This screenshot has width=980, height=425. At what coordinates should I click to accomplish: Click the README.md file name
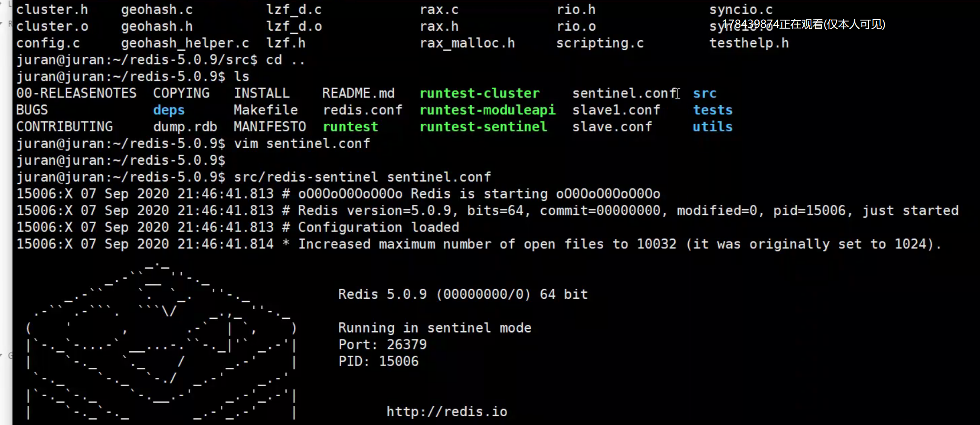[x=359, y=93]
